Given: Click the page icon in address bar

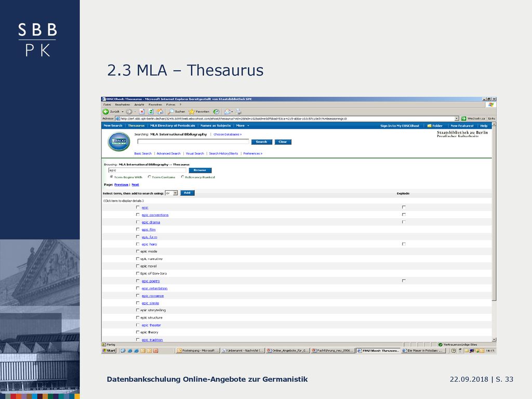Looking at the screenshot, I should click(118, 119).
